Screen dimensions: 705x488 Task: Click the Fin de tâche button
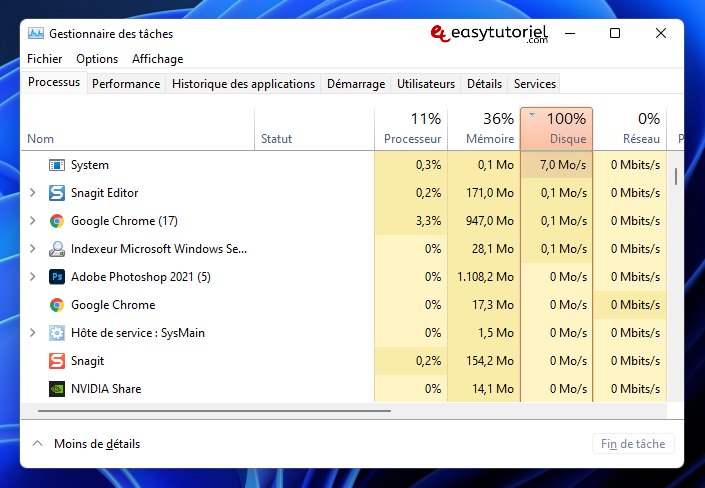click(x=633, y=444)
